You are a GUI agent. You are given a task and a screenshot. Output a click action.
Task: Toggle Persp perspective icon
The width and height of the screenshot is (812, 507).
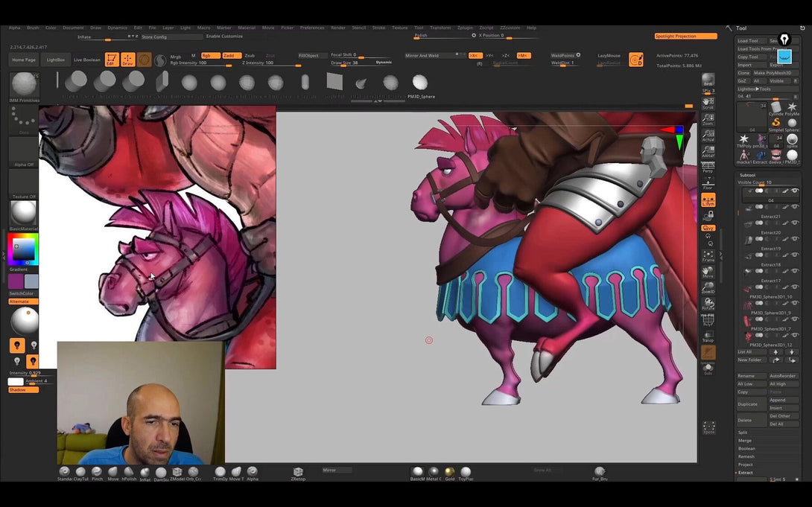click(708, 167)
